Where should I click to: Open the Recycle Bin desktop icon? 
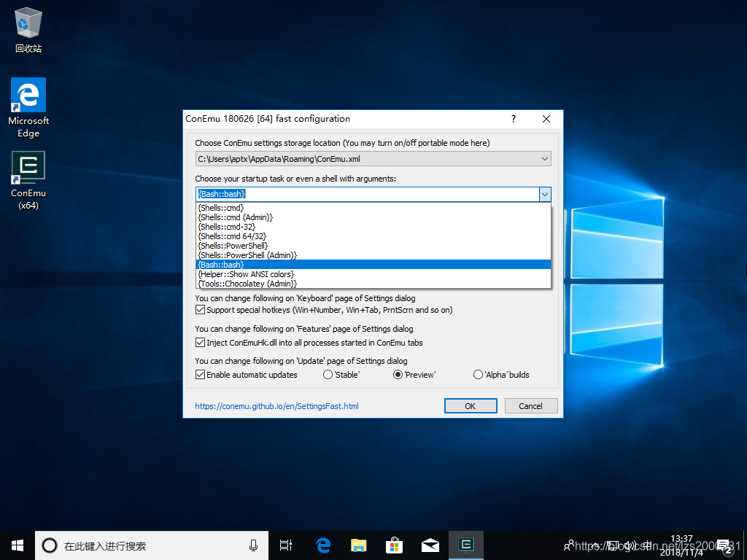28,29
